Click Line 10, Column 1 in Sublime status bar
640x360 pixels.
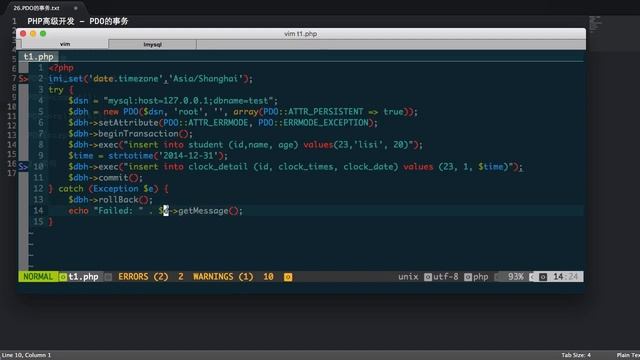coord(26,355)
